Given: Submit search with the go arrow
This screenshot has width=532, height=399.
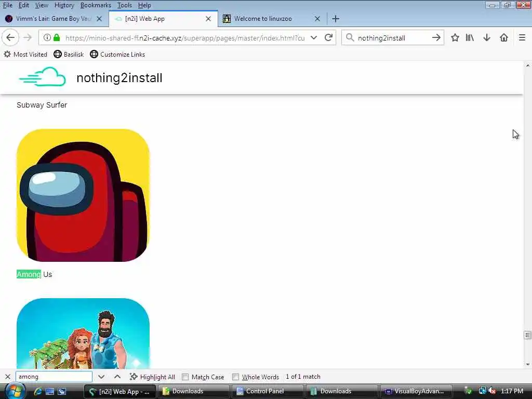Looking at the screenshot, I should pyautogui.click(x=436, y=37).
